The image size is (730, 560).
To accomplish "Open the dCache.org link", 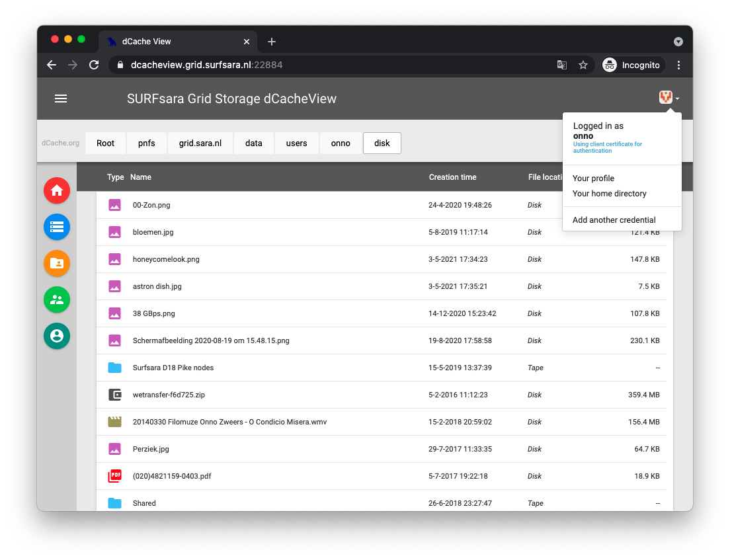I will 61,143.
